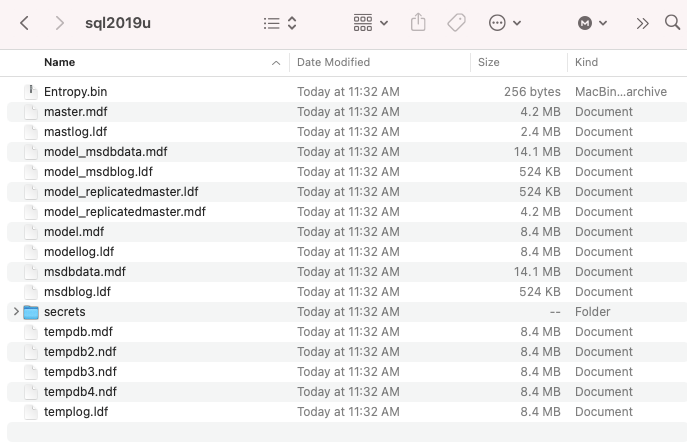Select the msdbdata.mdf file
The image size is (687, 443).
(84, 272)
